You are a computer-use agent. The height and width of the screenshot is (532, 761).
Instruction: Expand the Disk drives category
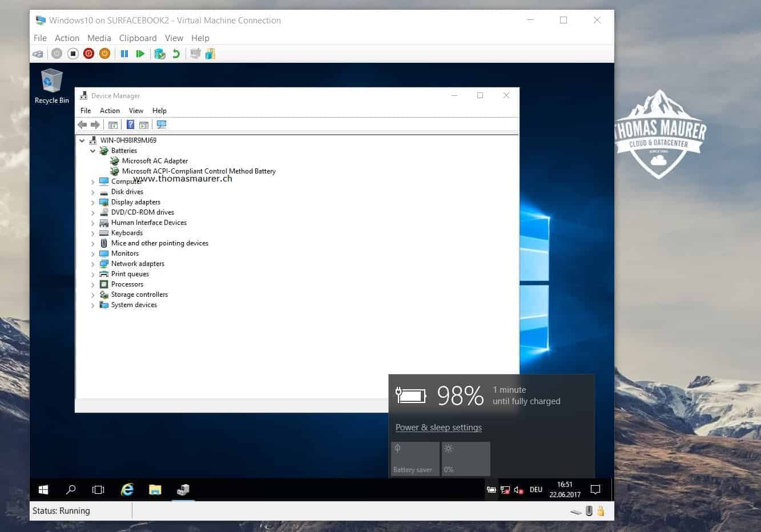(92, 192)
